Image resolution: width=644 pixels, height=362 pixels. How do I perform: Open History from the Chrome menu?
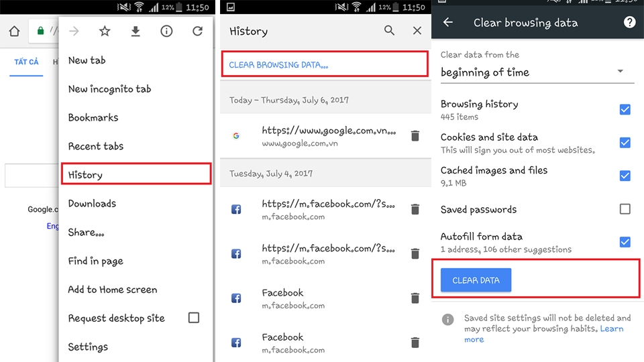click(136, 174)
